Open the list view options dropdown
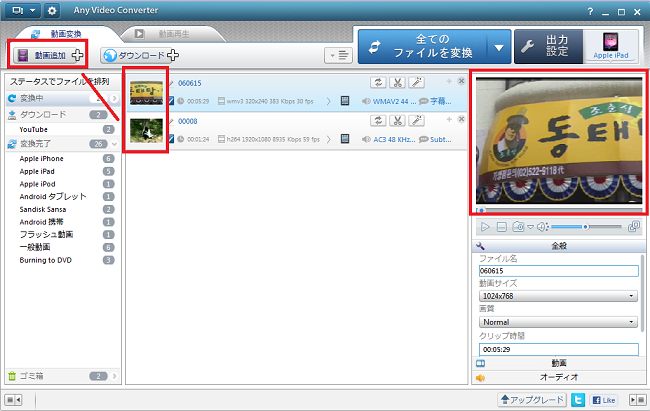The image size is (650, 411). 338,55
